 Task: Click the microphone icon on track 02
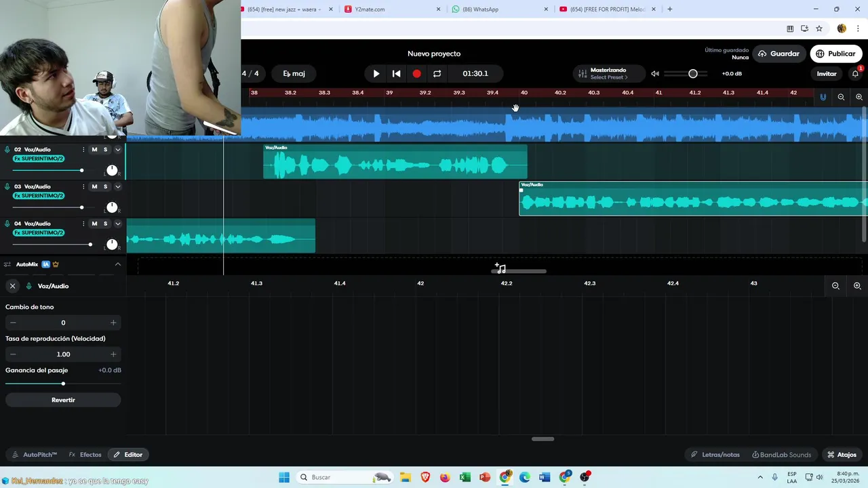[x=7, y=149]
